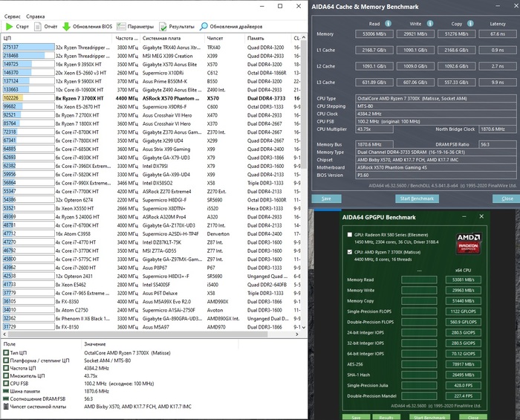520x420 pixels.
Task: Select the 146370 20x Xeon E5-2660 v3 row
Action: 152,73
